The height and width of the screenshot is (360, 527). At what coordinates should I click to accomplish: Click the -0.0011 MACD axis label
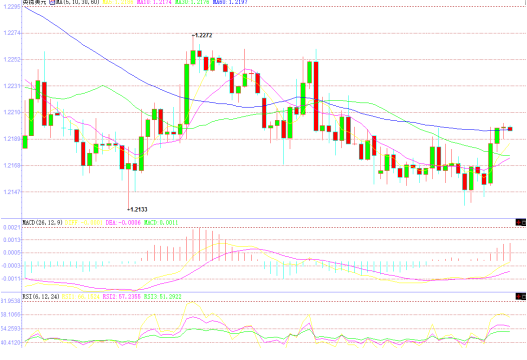(x=11, y=278)
